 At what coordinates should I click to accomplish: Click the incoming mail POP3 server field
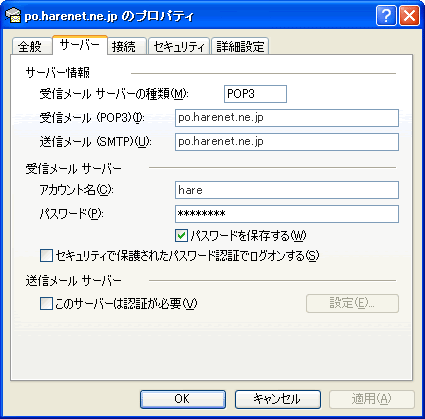tap(287, 118)
